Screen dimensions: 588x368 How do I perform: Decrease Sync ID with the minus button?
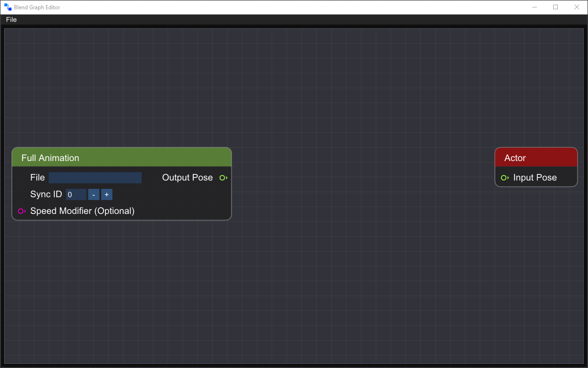point(94,194)
